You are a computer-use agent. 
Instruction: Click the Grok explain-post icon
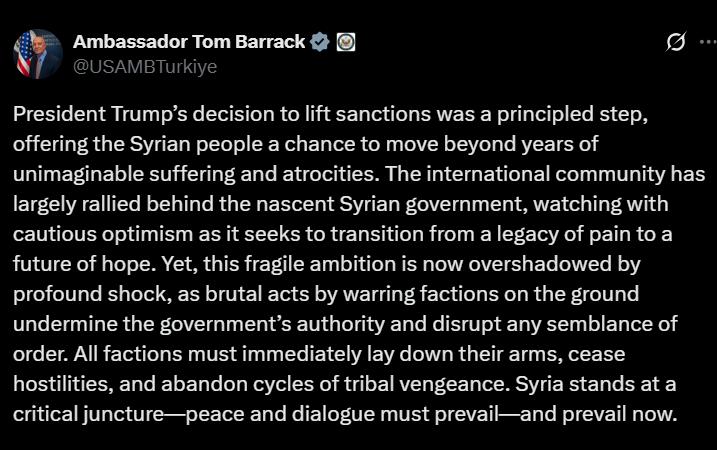(x=676, y=42)
